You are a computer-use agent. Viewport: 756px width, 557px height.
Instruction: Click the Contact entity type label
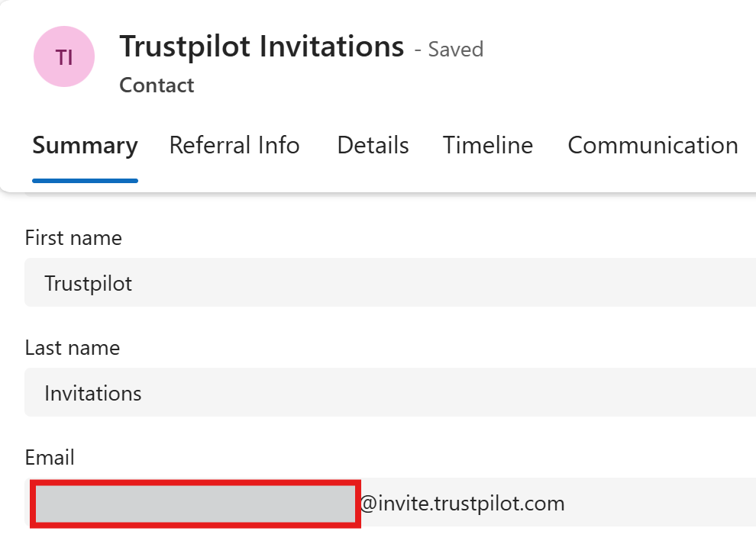pos(157,85)
